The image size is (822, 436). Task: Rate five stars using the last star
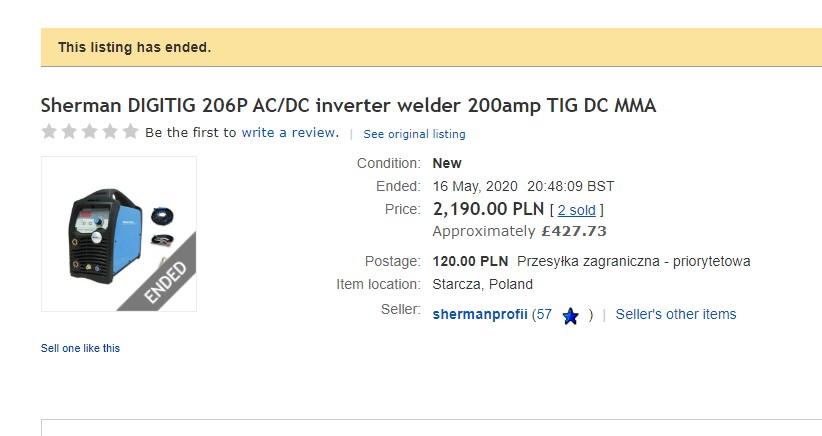coord(130,132)
